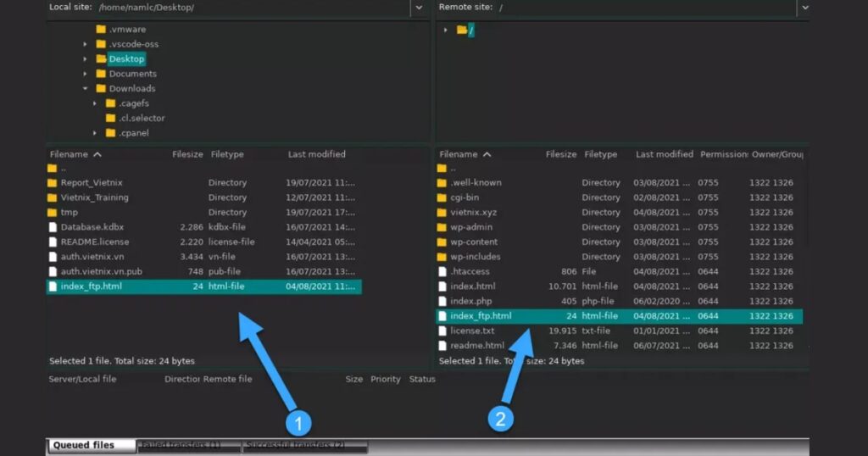Select the .cl.selector folder icon

point(111,118)
